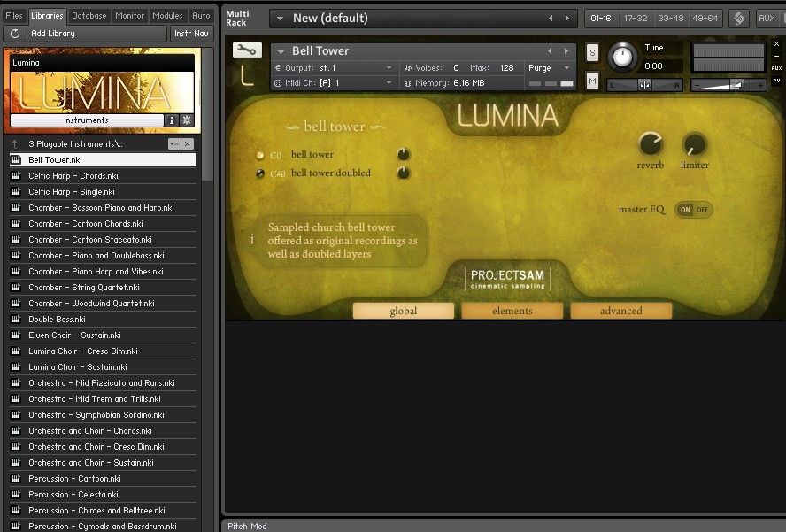Solo the Bell Tower instrument
This screenshot has width=786, height=532.
pyautogui.click(x=592, y=53)
